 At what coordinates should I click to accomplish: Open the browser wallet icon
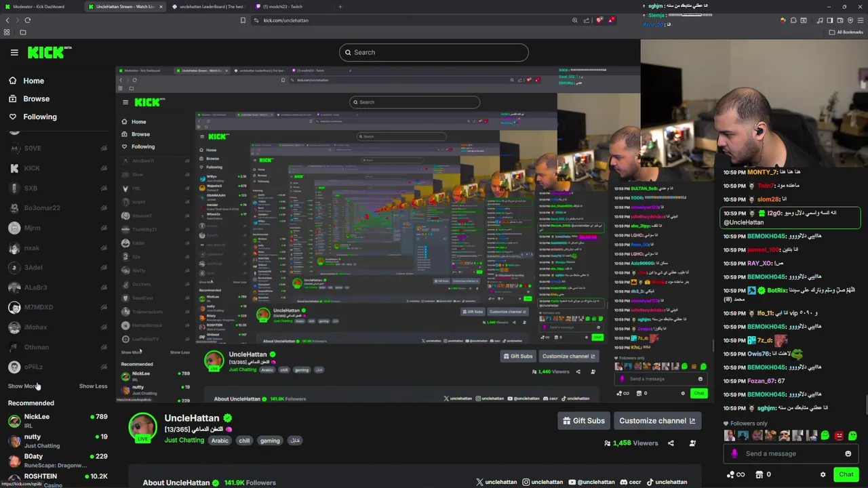pyautogui.click(x=840, y=20)
